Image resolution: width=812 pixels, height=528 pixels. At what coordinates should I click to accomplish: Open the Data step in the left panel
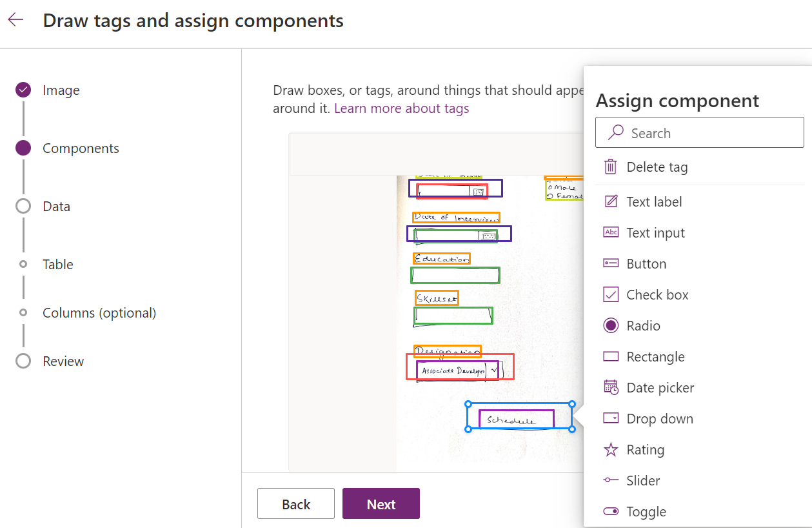pyautogui.click(x=57, y=206)
